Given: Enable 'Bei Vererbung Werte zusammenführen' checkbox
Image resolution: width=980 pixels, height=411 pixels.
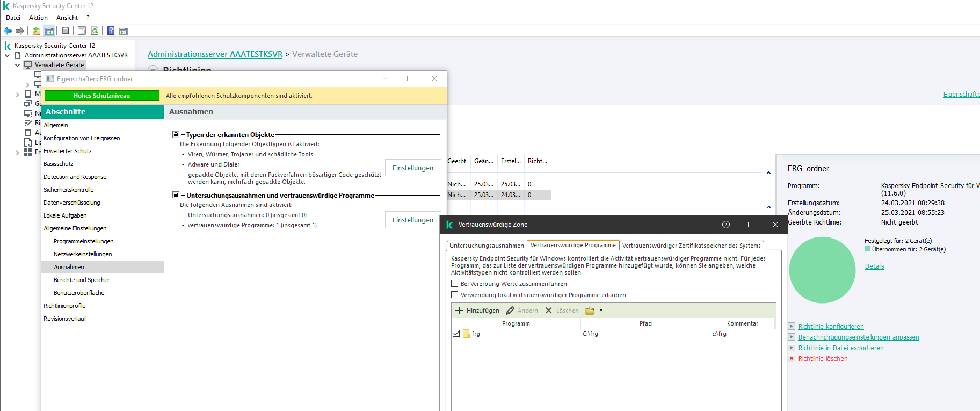Looking at the screenshot, I should [455, 284].
